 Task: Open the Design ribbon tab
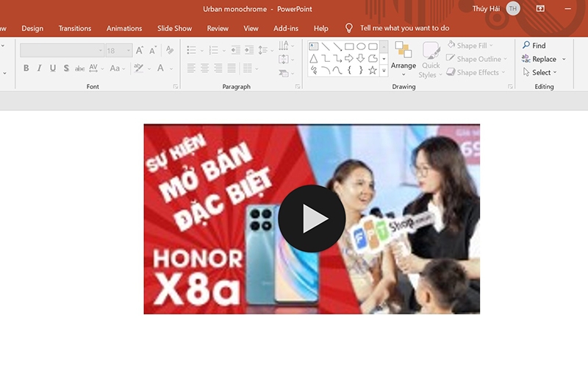tap(32, 28)
